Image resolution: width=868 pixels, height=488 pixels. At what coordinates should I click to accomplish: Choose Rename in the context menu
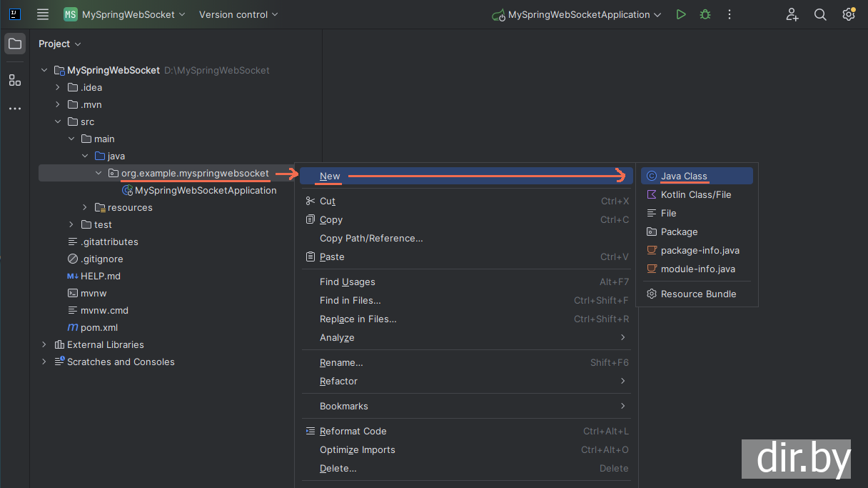[x=466, y=362]
